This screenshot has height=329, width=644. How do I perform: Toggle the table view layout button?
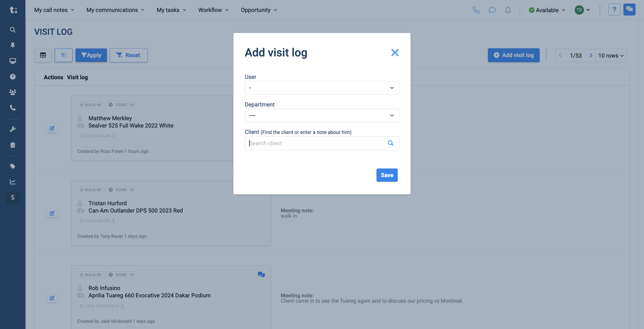pos(43,55)
